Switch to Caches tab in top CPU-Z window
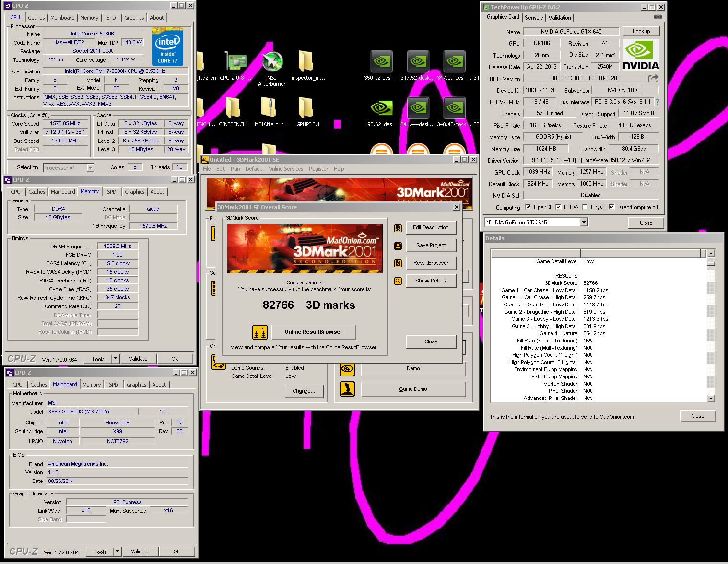 click(x=36, y=18)
